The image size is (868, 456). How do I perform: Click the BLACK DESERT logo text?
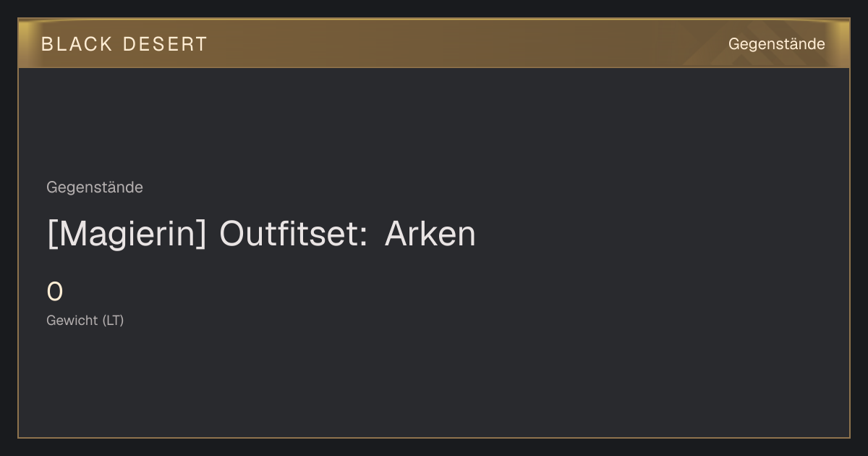pyautogui.click(x=124, y=44)
